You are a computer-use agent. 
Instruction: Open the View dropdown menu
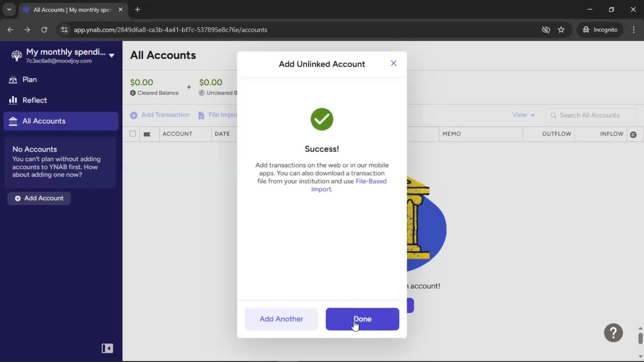523,115
